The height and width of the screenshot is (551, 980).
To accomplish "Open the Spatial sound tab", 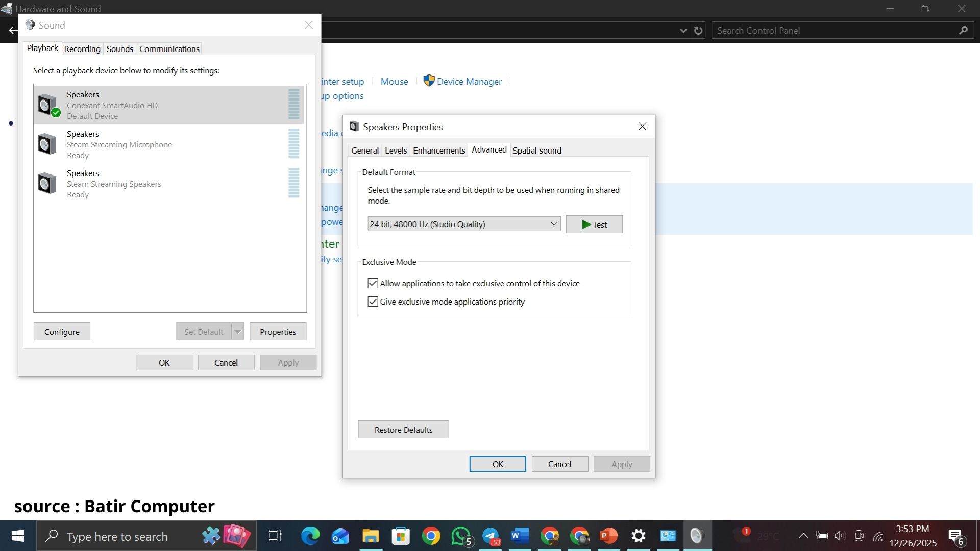I will point(537,151).
